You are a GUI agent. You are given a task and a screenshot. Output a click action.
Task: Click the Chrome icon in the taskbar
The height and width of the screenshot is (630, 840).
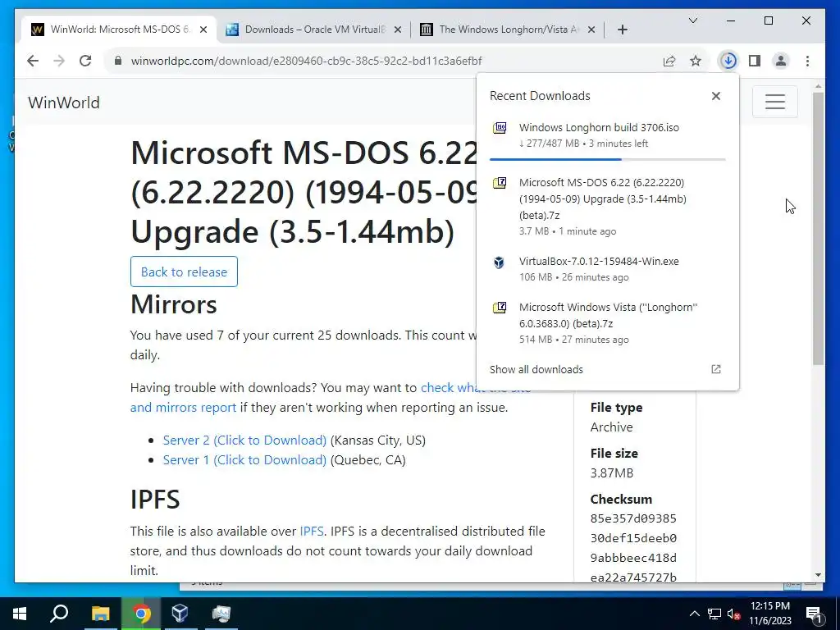point(141,614)
